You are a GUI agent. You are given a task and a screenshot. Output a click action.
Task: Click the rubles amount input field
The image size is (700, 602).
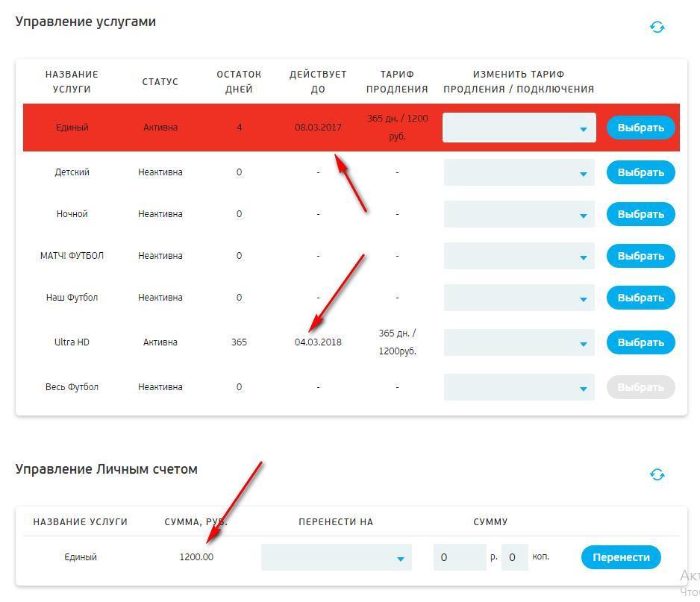tap(459, 557)
